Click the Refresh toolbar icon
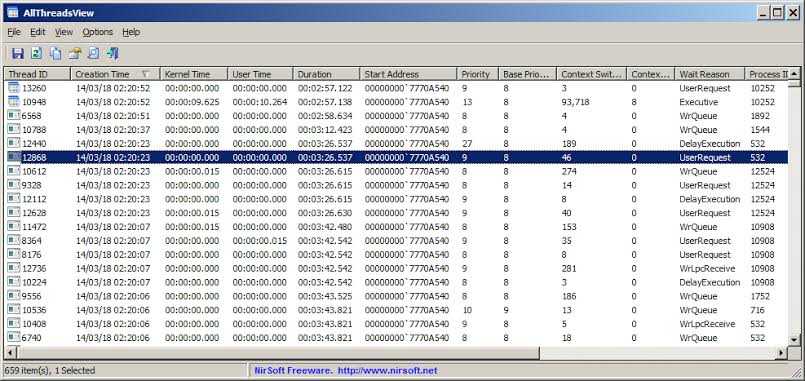Viewport: 805px width, 381px height. click(36, 53)
